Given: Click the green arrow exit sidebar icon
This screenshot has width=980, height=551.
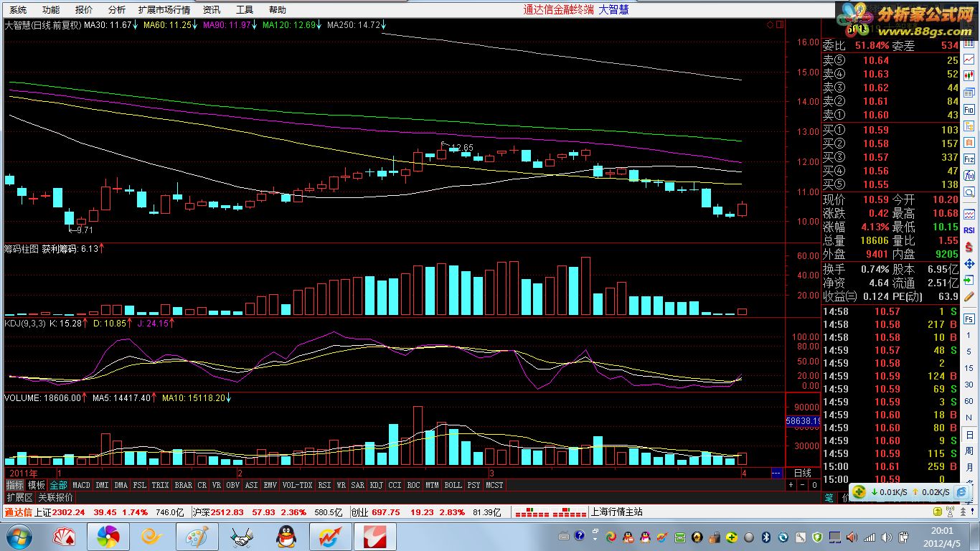Looking at the screenshot, I should pos(969,279).
